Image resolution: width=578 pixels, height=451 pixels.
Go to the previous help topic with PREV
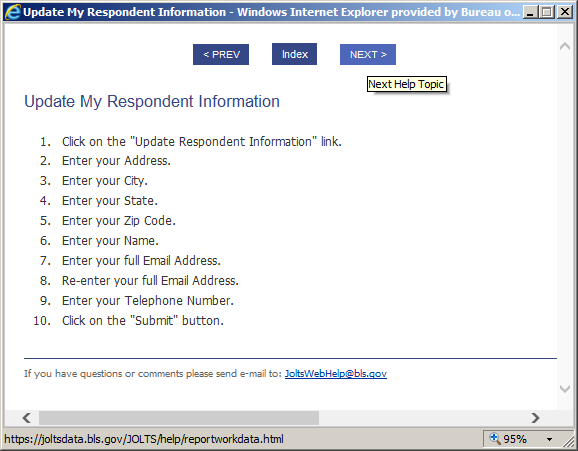click(221, 55)
